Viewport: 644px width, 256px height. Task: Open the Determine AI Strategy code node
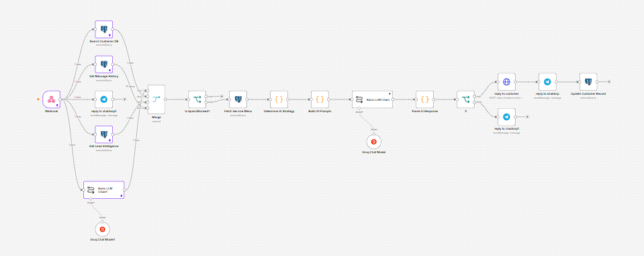pyautogui.click(x=279, y=99)
